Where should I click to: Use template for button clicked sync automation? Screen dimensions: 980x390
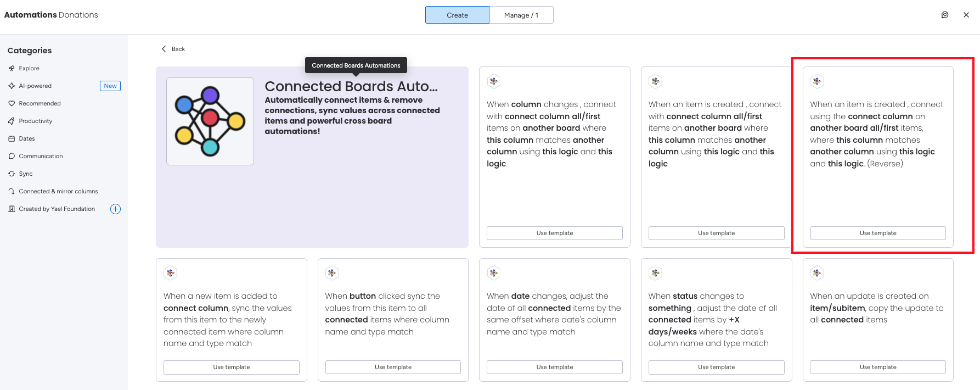point(393,367)
